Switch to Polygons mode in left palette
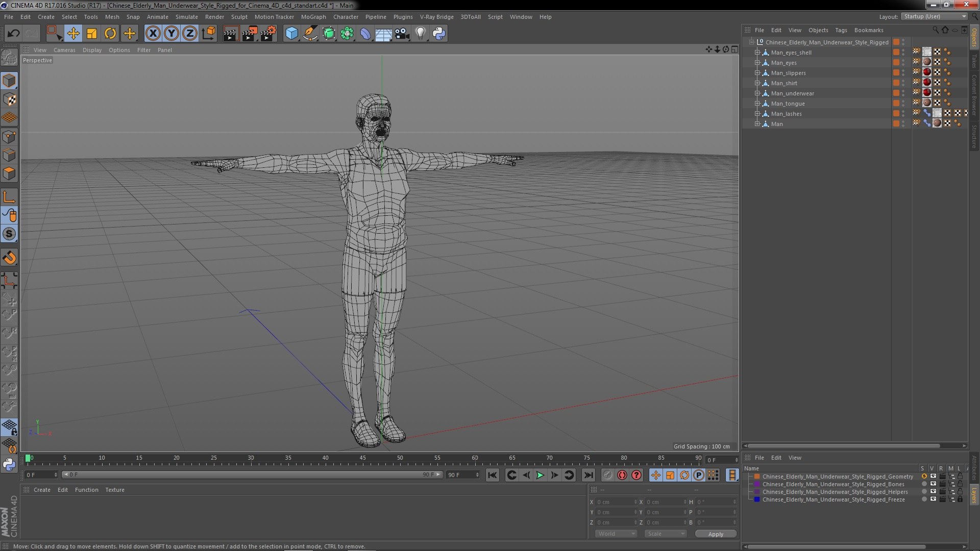The width and height of the screenshot is (980, 551). point(9,173)
